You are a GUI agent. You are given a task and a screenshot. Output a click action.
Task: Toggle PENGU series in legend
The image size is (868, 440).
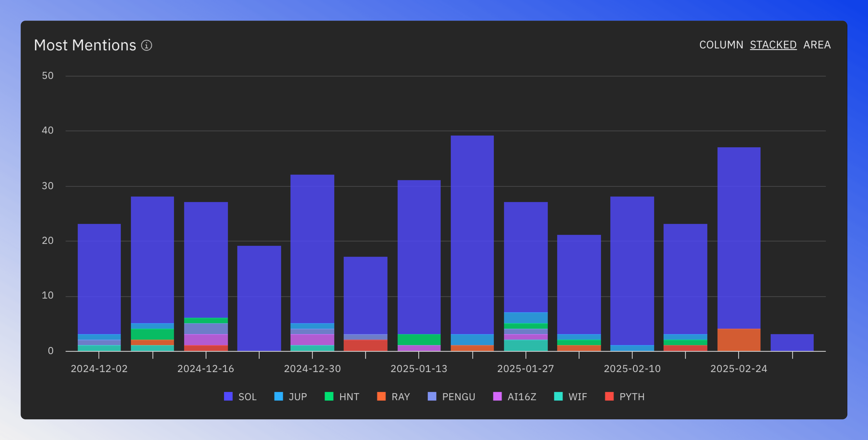[451, 397]
